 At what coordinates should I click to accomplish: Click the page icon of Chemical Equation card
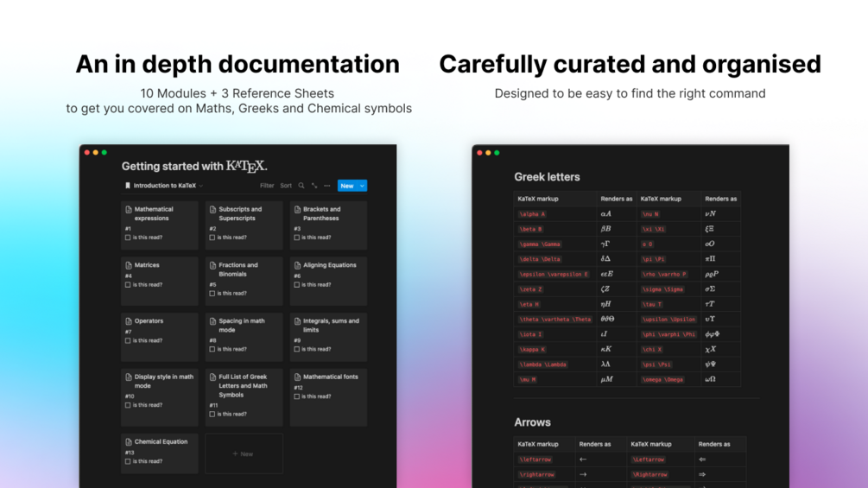click(129, 442)
